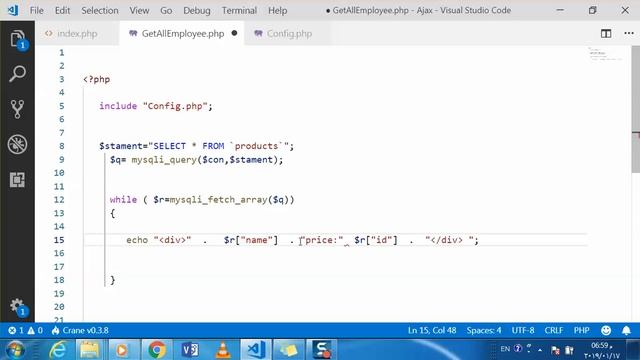The width and height of the screenshot is (640, 360).
Task: Click the <?php opening tag
Action: tap(96, 79)
